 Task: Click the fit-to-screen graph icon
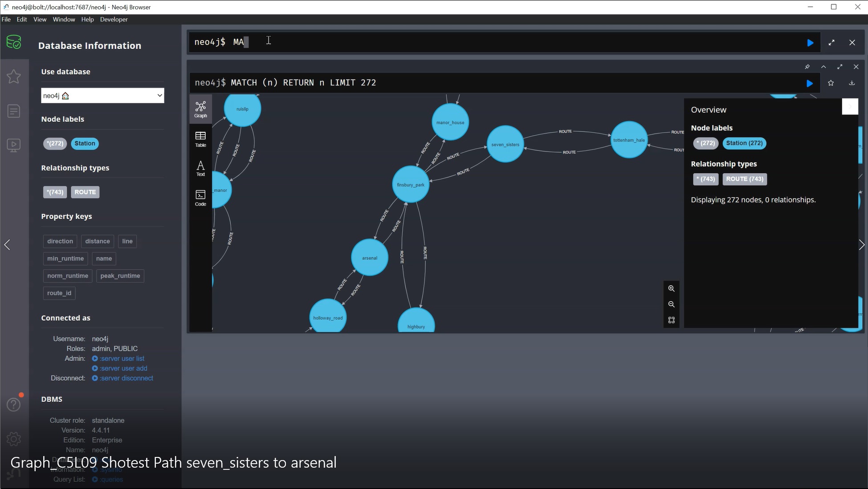(671, 320)
